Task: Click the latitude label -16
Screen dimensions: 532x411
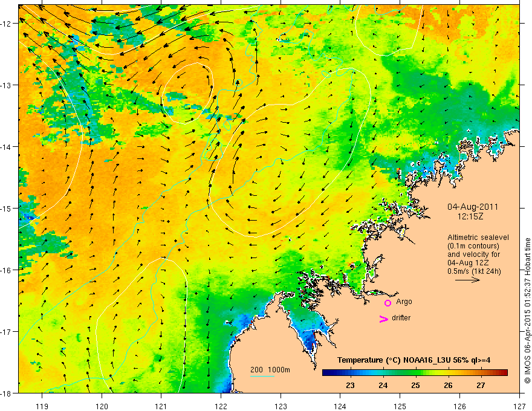Action: 7,270
